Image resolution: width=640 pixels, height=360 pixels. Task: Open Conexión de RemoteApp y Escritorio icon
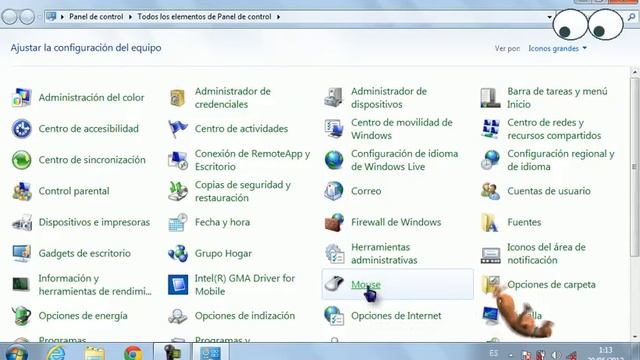pyautogui.click(x=178, y=160)
